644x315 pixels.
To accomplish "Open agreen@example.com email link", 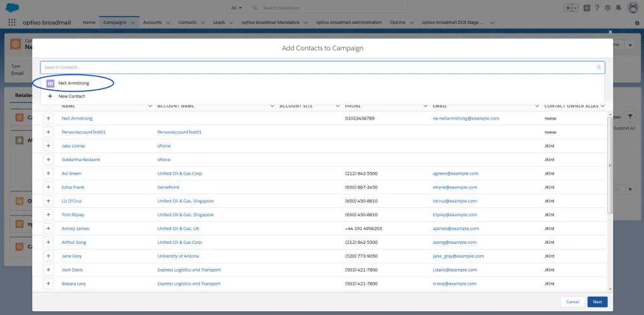I will click(x=455, y=173).
